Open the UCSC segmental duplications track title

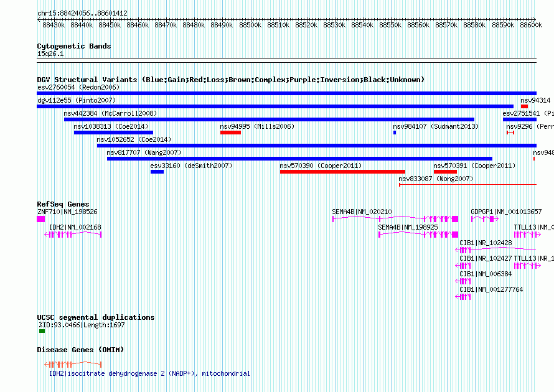[x=96, y=317]
